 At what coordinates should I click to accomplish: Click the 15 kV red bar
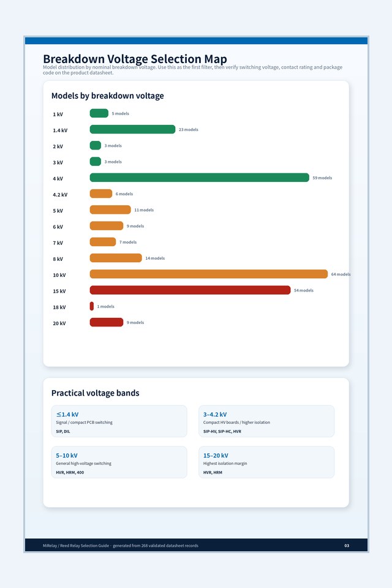click(x=190, y=290)
